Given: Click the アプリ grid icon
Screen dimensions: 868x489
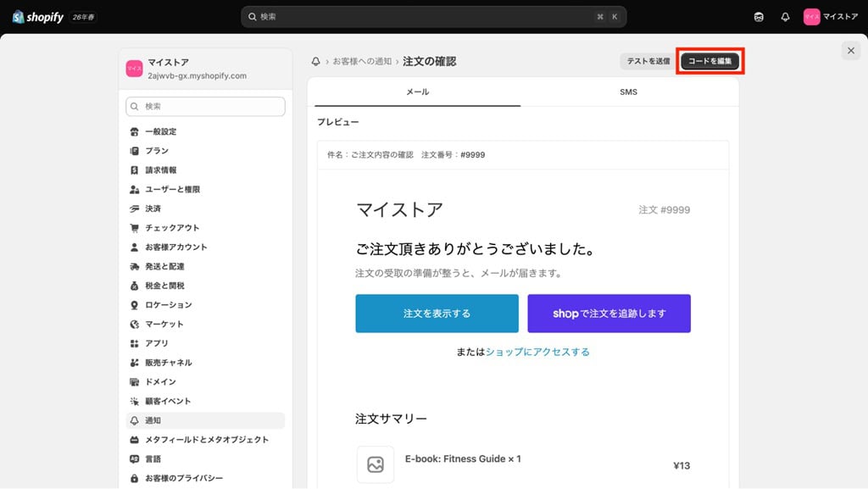Looking at the screenshot, I should pyautogui.click(x=134, y=343).
